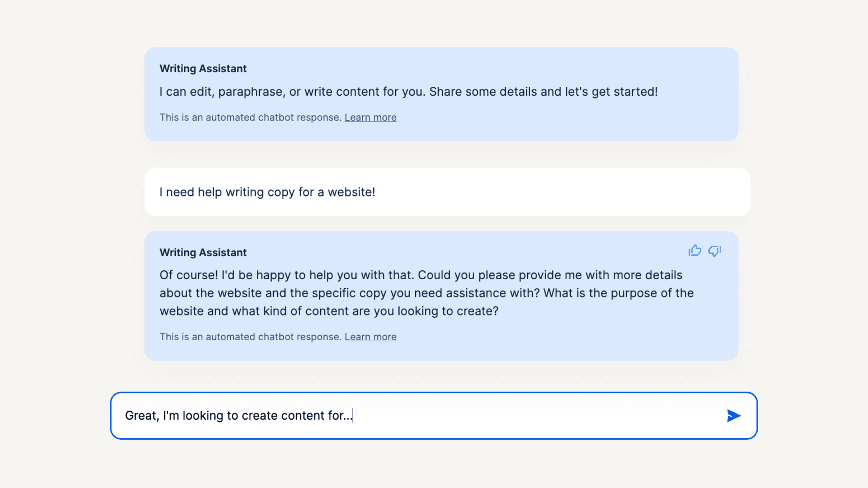Screen dimensions: 868x488
Task: Open Learn more link under the 'Of course!' reply
Action: pyautogui.click(x=370, y=337)
